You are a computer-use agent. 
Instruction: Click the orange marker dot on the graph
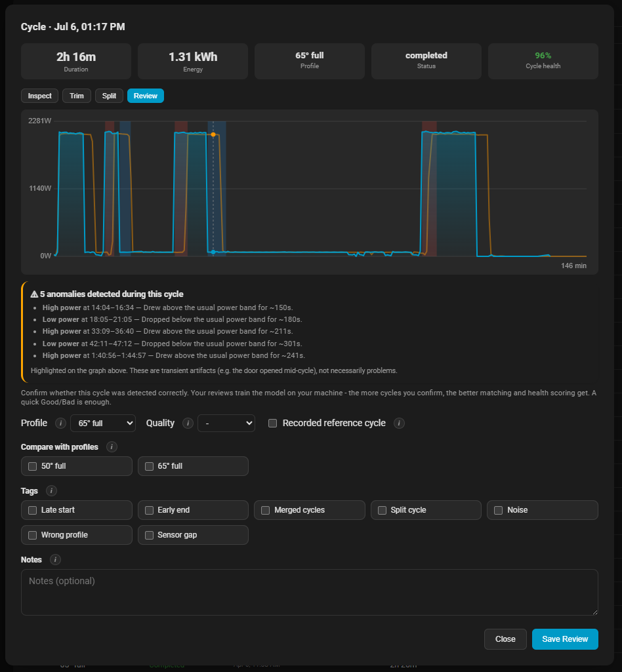pos(213,134)
